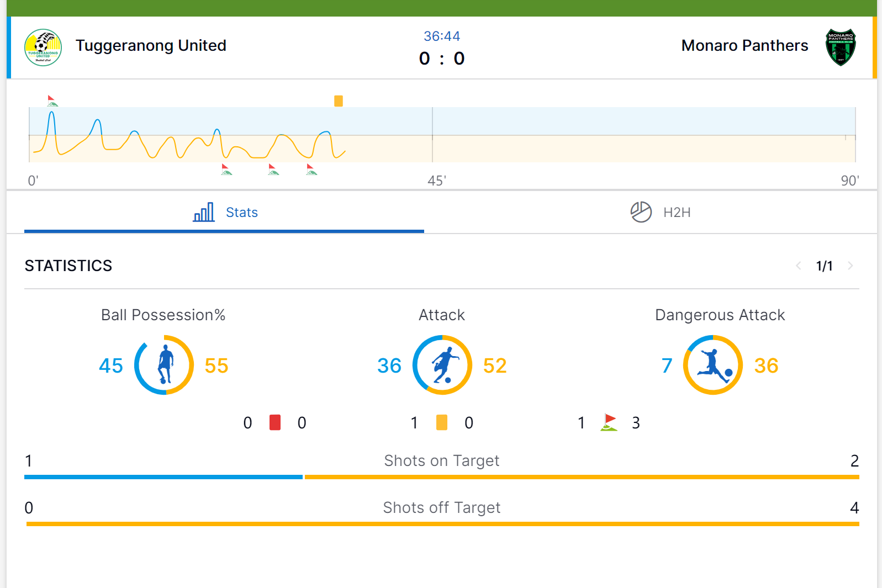The height and width of the screenshot is (588, 882).
Task: Click the Shots off Target orange bar
Action: pyautogui.click(x=443, y=524)
